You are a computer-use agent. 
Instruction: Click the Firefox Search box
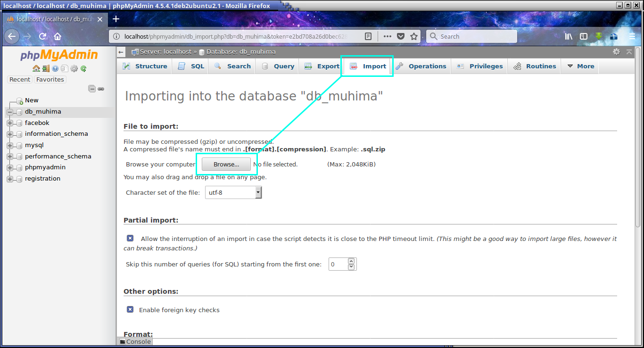click(471, 36)
